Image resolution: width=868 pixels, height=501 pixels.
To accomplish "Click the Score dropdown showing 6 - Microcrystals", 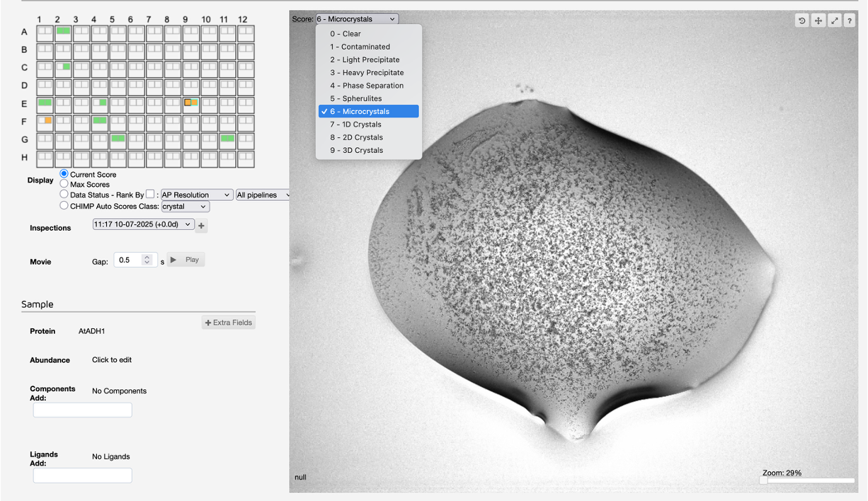I will tap(357, 19).
